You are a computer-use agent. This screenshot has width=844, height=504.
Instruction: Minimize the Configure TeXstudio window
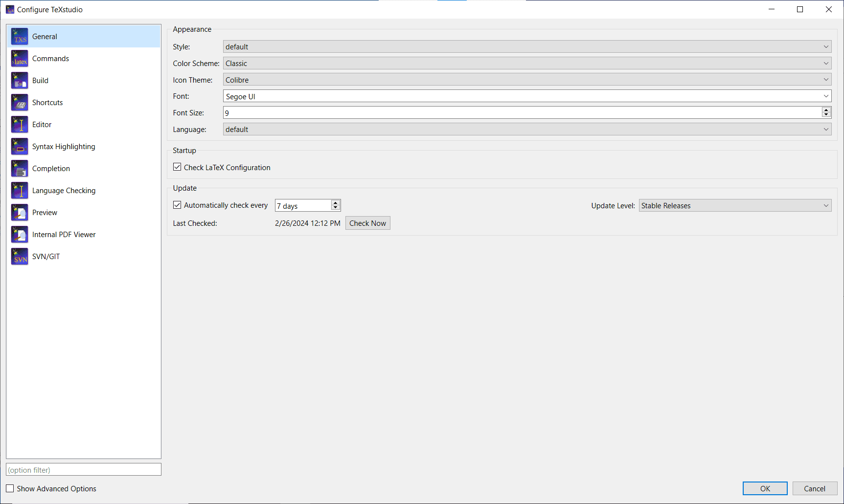click(x=772, y=9)
